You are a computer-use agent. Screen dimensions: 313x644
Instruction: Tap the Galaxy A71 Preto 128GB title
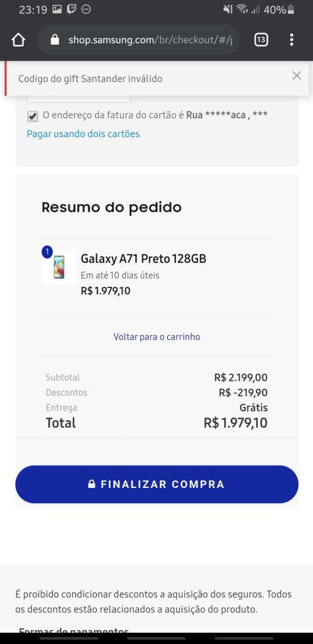(x=143, y=259)
